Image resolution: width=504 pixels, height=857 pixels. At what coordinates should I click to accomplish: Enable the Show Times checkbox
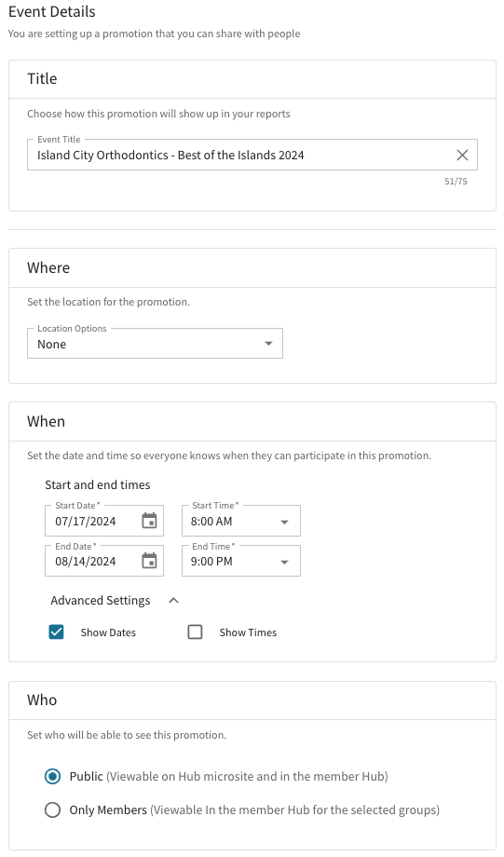pyautogui.click(x=195, y=632)
